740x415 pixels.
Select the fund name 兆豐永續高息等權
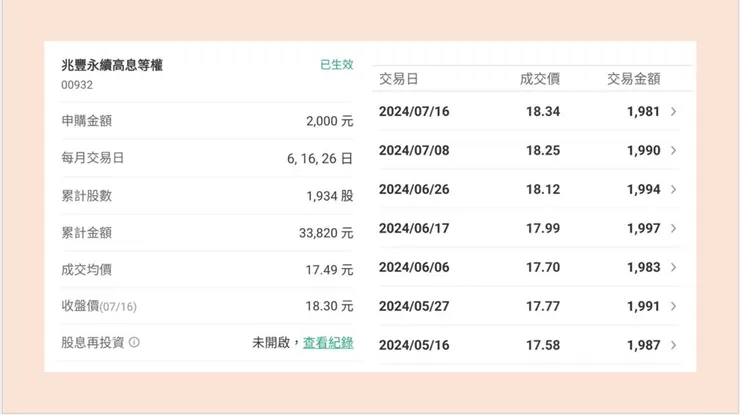point(112,65)
